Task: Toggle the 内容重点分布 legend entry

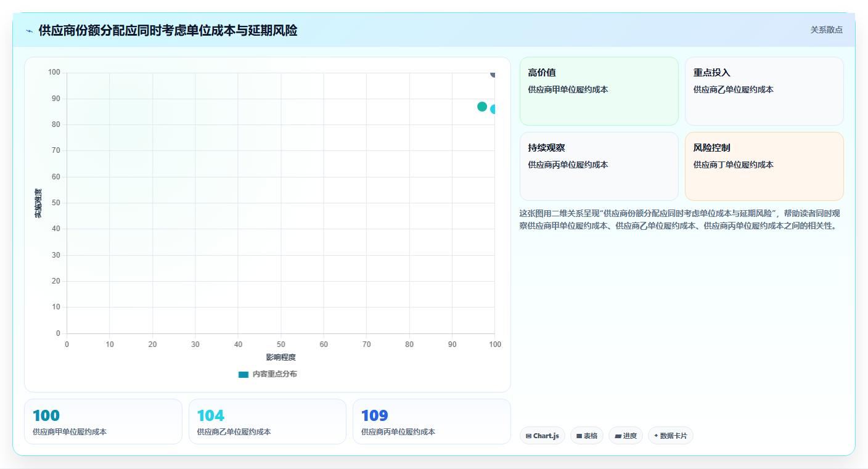Action: [268, 374]
